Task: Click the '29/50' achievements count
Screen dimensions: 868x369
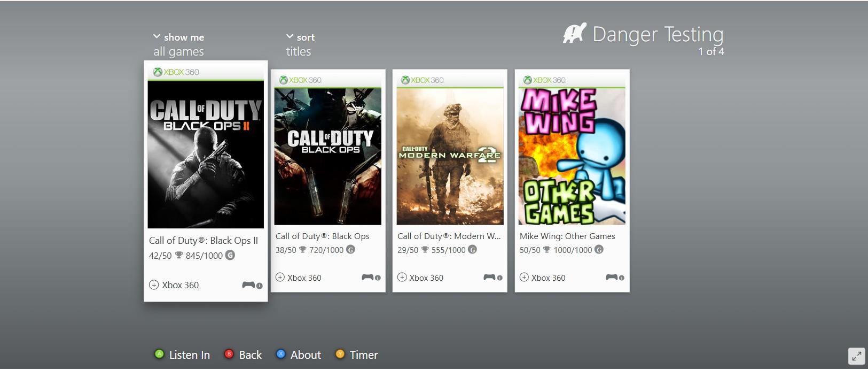Action: coord(408,250)
